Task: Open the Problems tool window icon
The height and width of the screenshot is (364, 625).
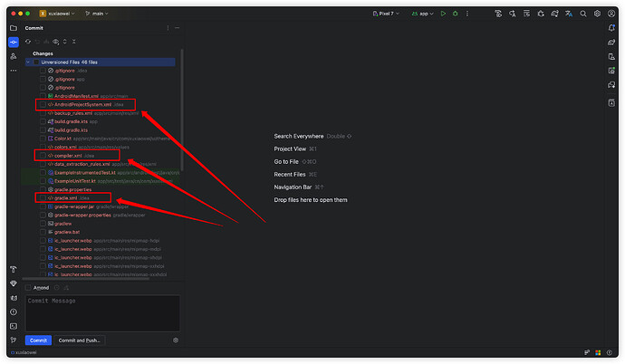Action: pyautogui.click(x=13, y=311)
